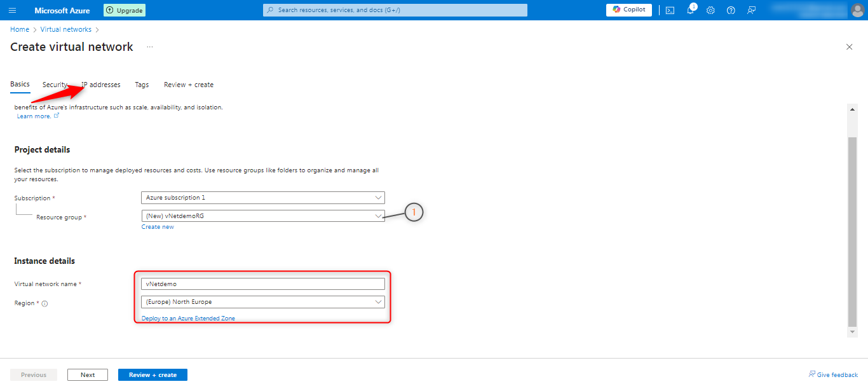The width and height of the screenshot is (868, 391).
Task: Open the Learn more link
Action: tap(38, 116)
